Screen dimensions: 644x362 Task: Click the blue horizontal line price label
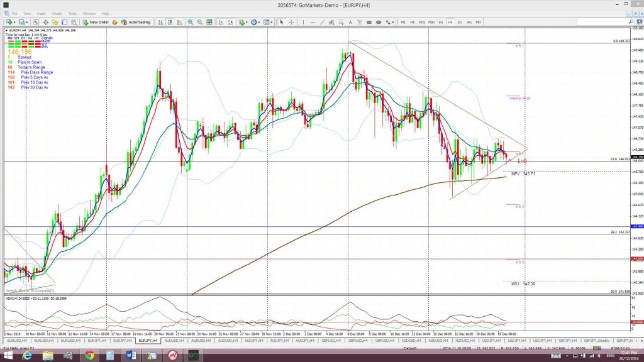tap(637, 226)
